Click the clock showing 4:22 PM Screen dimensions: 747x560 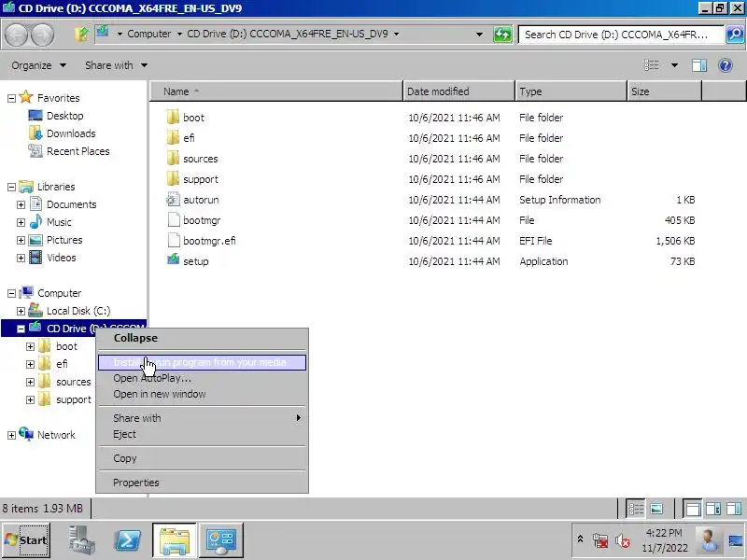point(664,532)
